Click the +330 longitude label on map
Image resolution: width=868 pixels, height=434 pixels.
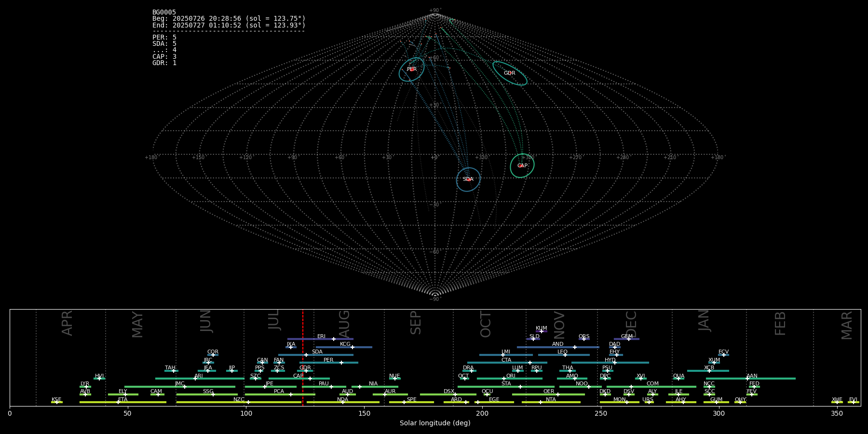[x=481, y=157]
